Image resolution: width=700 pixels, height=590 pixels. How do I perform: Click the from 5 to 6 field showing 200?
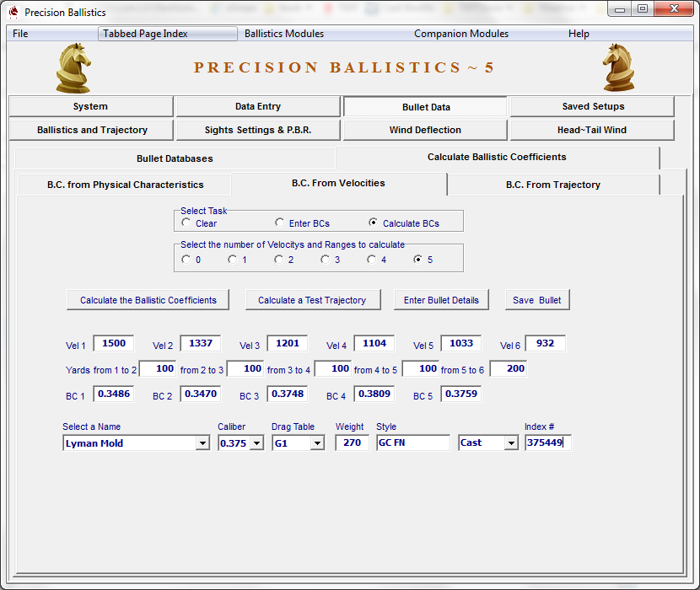point(509,368)
